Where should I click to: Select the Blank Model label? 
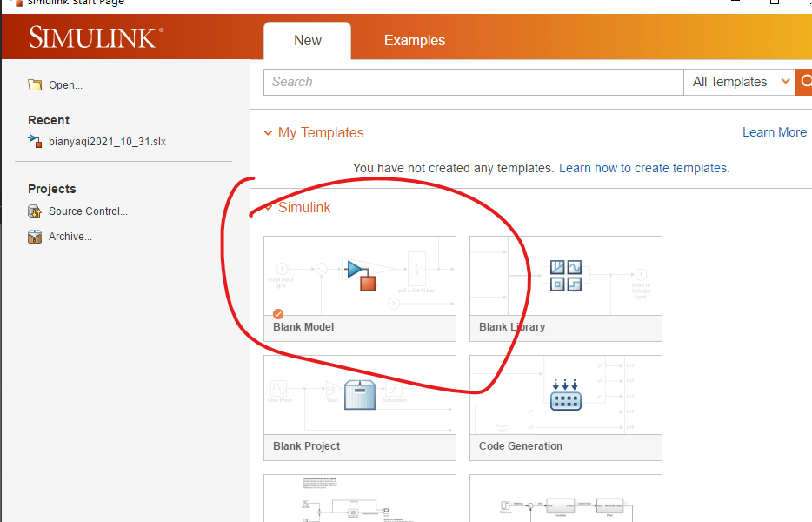point(303,327)
